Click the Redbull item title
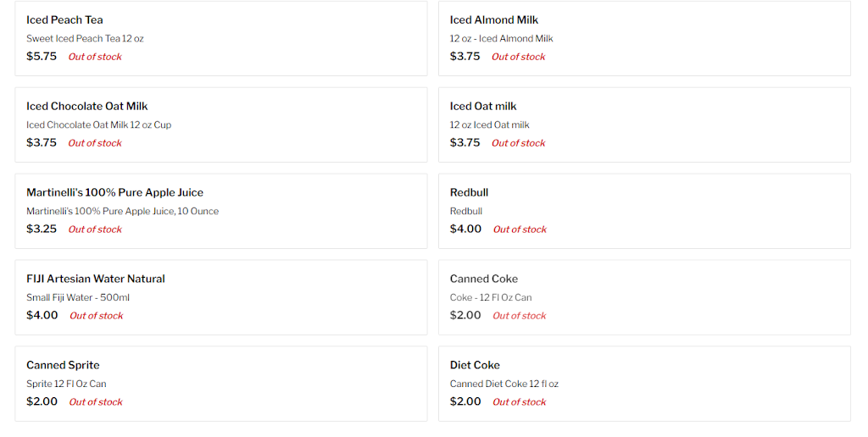This screenshot has width=868, height=437. 469,193
